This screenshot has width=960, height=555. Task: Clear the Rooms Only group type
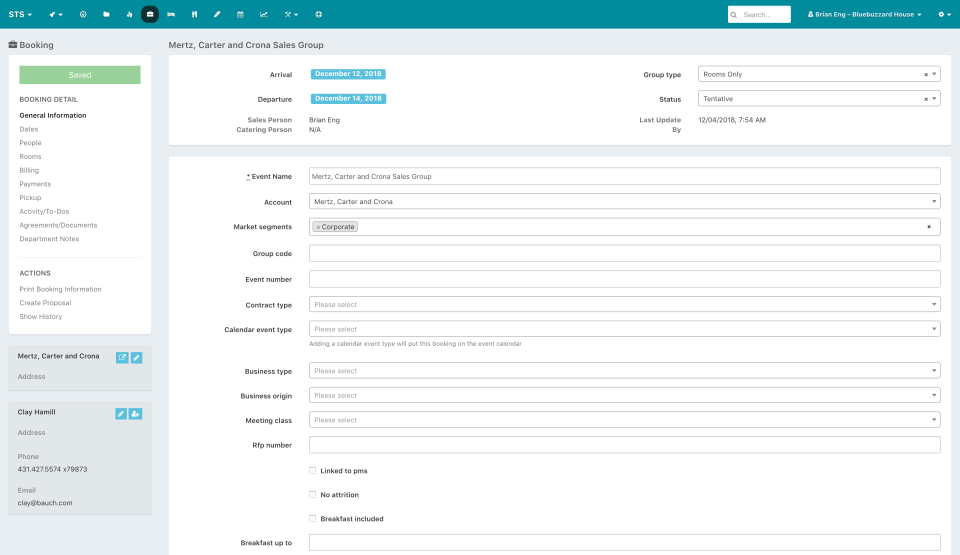point(926,75)
